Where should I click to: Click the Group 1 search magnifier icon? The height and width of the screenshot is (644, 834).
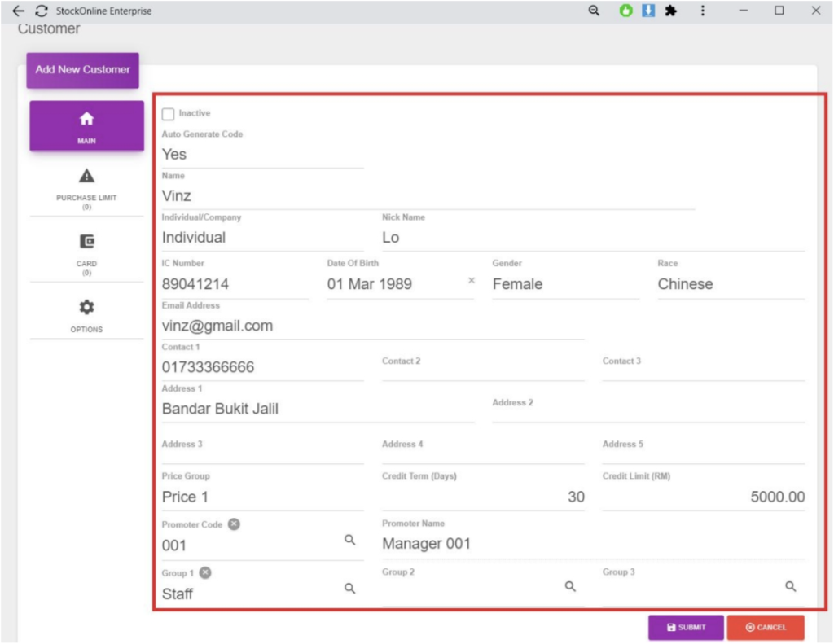pos(349,588)
